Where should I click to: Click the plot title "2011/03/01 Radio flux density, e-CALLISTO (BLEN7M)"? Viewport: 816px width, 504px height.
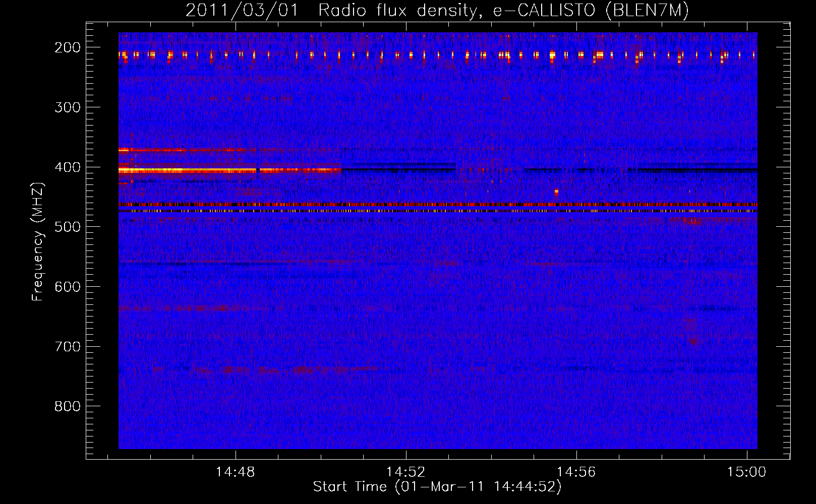pos(437,10)
